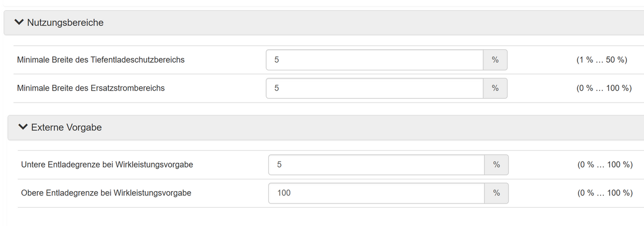Screen dimensions: 644x226
Task: Select the label Minimale Breite des Ersatzstrombereichs
Action: [x=91, y=88]
